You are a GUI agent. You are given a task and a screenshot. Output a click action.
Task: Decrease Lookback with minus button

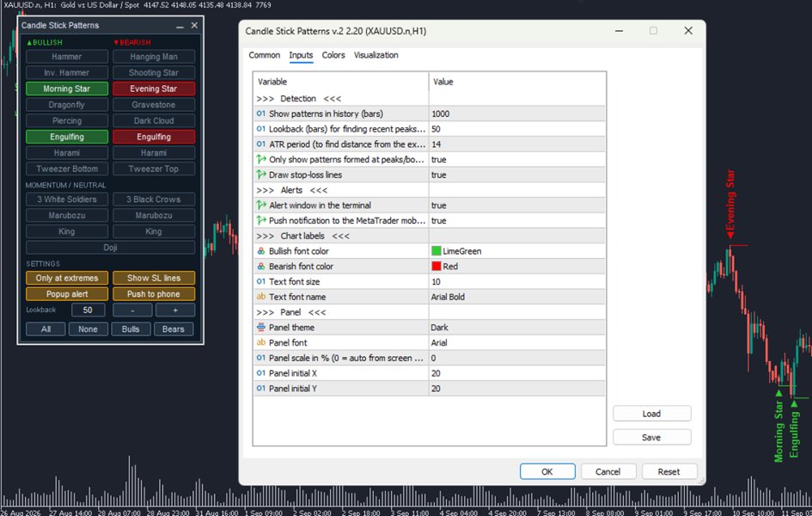click(132, 310)
